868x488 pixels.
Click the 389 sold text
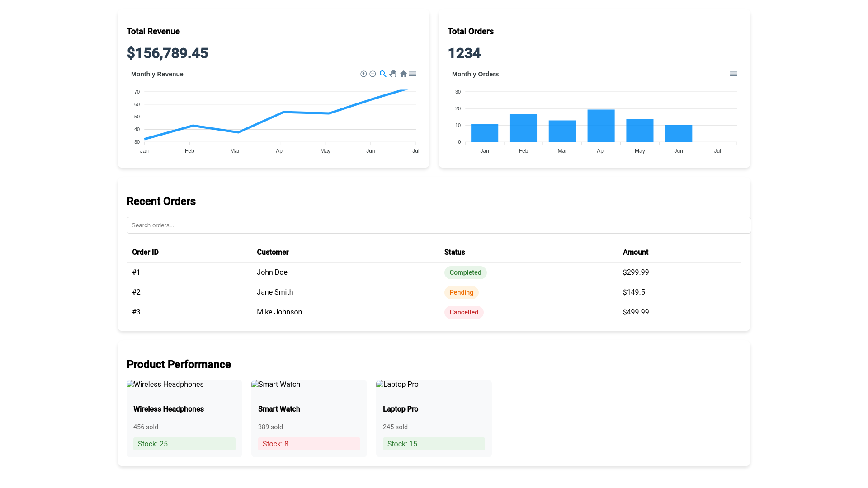(270, 427)
